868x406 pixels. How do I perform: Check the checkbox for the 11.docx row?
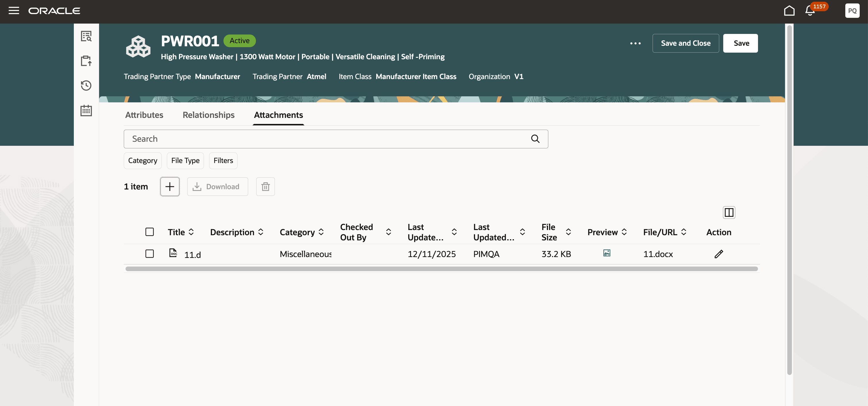click(150, 254)
